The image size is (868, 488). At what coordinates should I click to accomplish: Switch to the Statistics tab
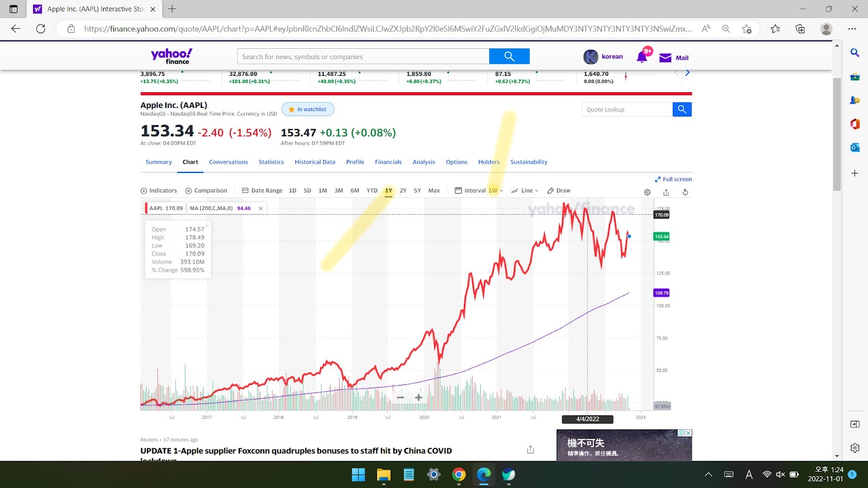click(x=271, y=162)
